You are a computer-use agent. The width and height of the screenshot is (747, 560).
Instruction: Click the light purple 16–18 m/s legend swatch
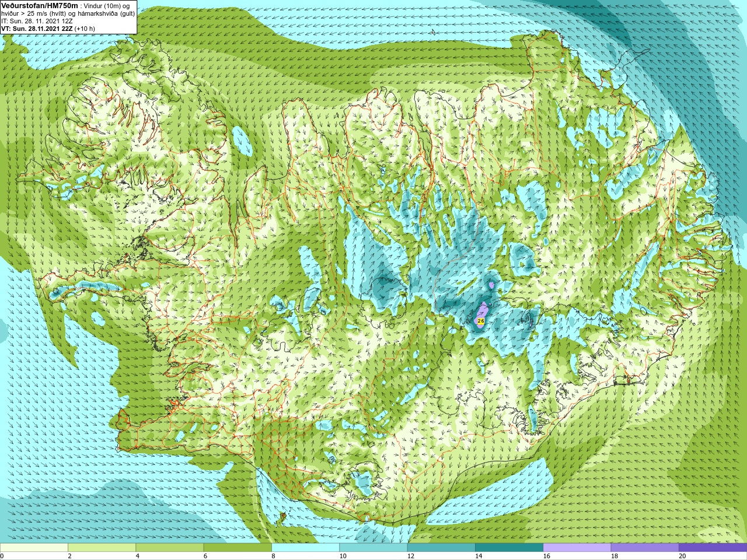tap(577, 548)
